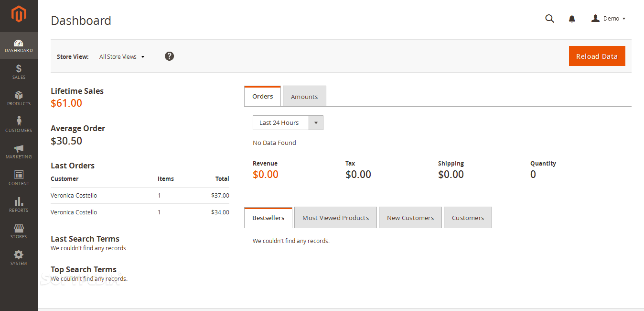Open the Last 24 Hours dropdown

pos(288,122)
